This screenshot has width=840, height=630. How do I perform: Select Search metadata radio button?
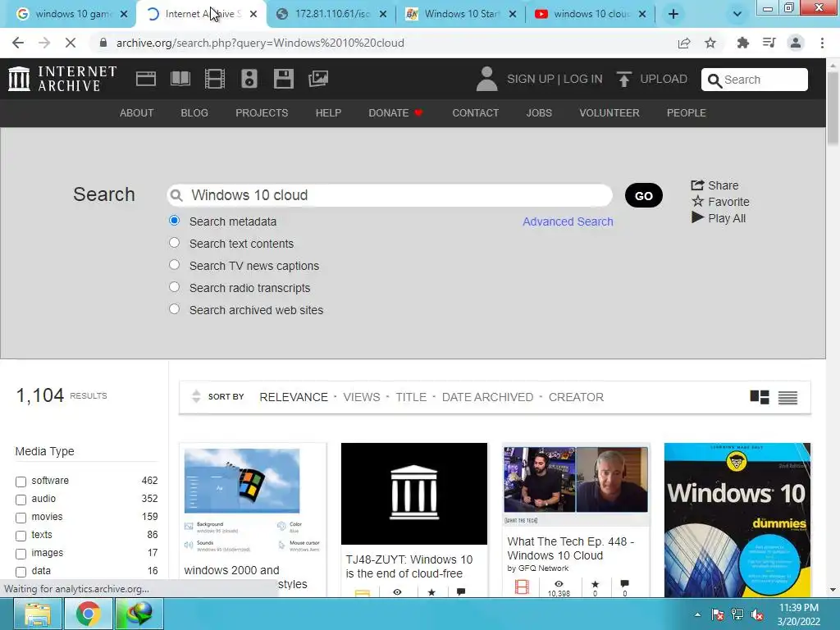[x=174, y=220]
